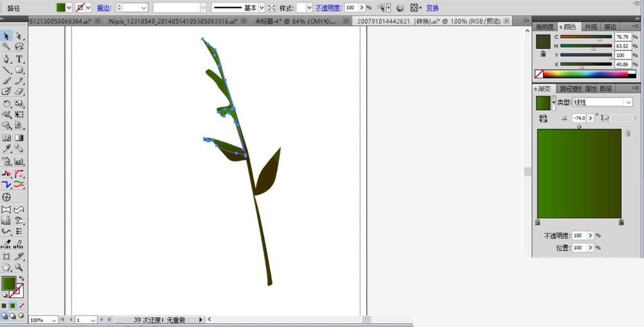Open stroke color dropdown in control bar
The image size is (644, 327).
pyautogui.click(x=88, y=7)
